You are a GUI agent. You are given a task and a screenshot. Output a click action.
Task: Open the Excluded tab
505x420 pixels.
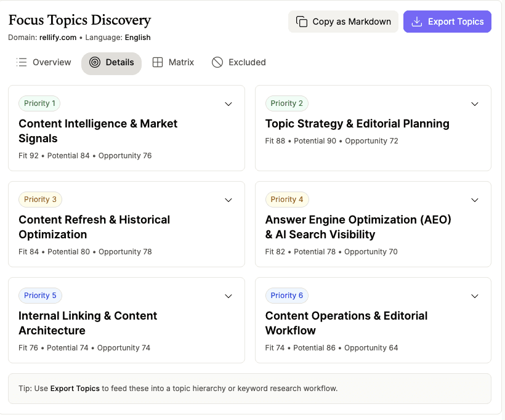(239, 62)
